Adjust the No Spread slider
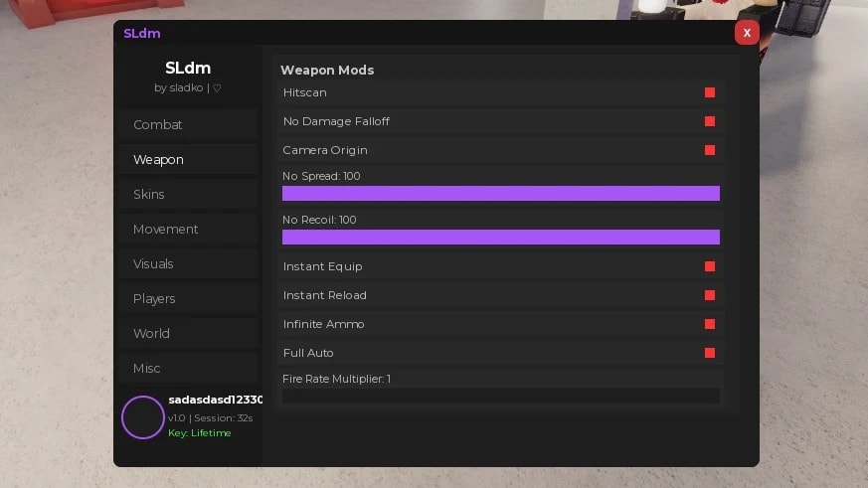The width and height of the screenshot is (868, 488). (501, 193)
